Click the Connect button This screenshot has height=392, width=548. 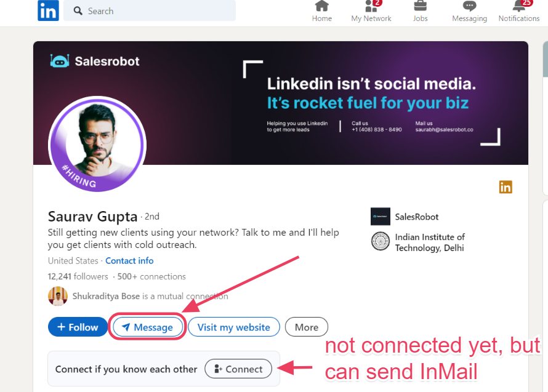point(238,369)
